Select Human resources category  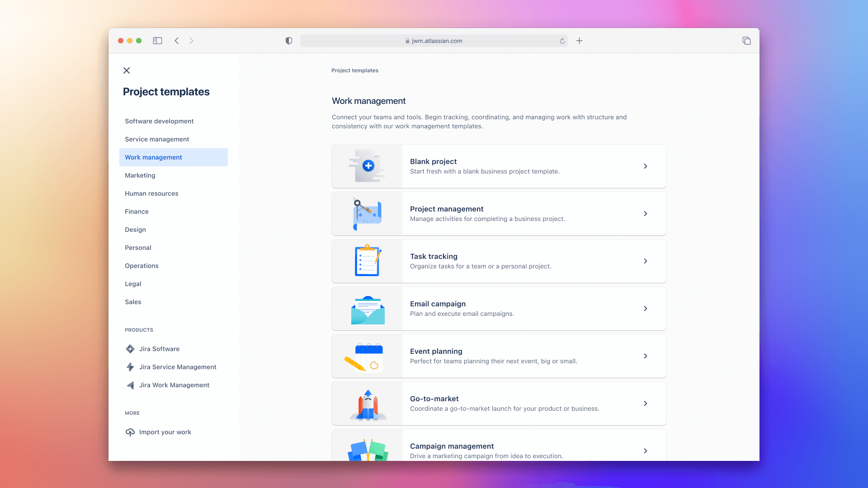pos(151,193)
